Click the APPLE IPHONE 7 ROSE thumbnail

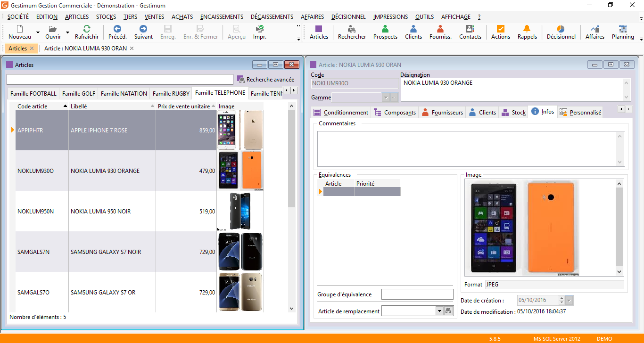click(x=240, y=130)
